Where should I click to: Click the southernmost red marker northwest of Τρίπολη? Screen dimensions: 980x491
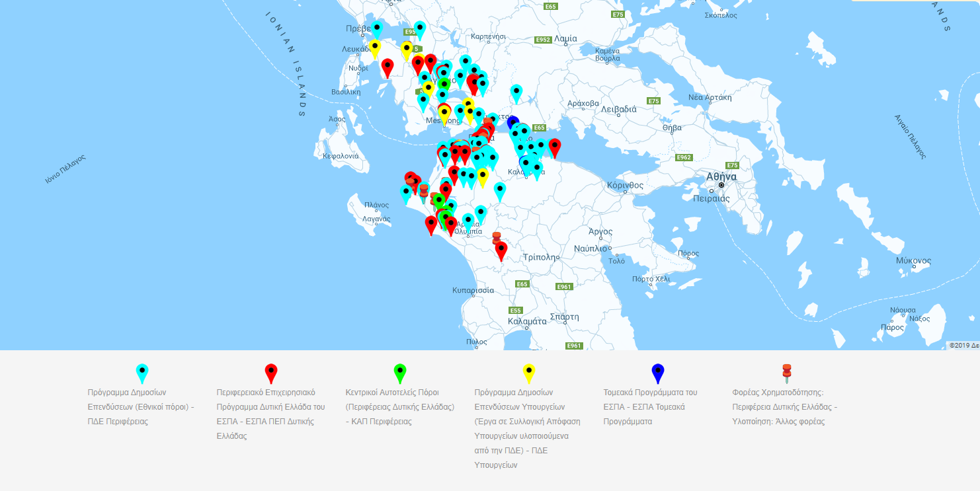501,250
